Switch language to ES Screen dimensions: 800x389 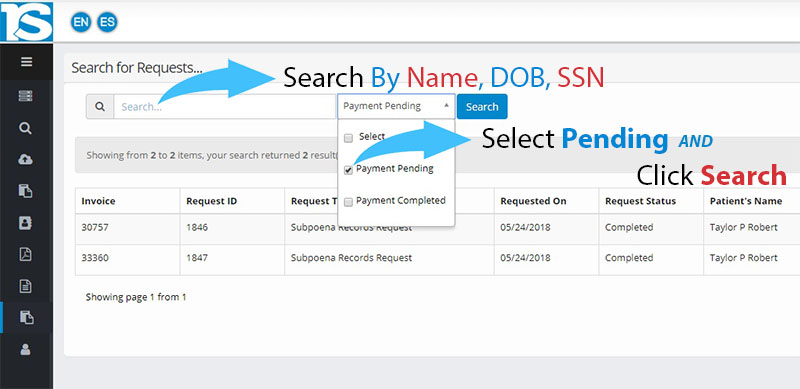(107, 22)
